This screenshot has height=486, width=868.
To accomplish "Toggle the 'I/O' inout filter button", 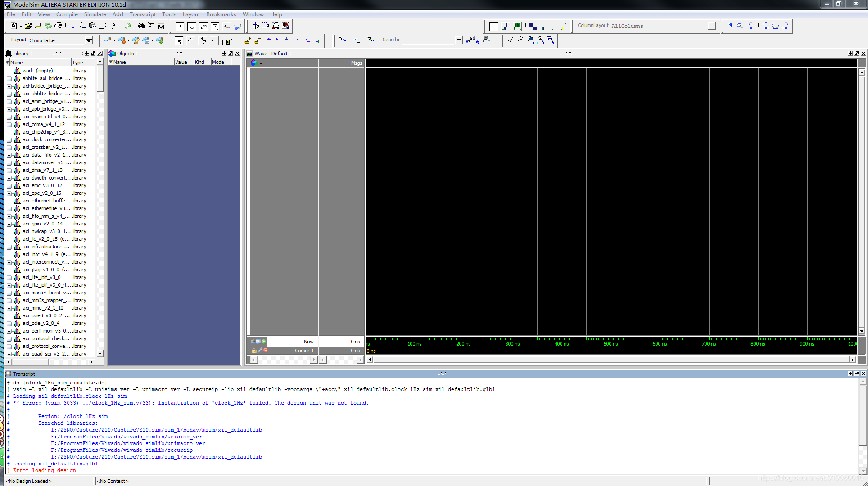I will 203,27.
